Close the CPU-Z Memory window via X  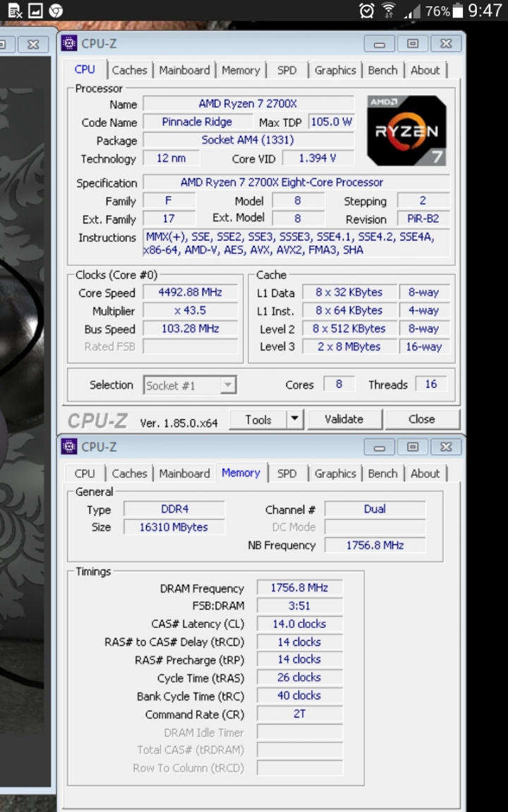pos(446,447)
